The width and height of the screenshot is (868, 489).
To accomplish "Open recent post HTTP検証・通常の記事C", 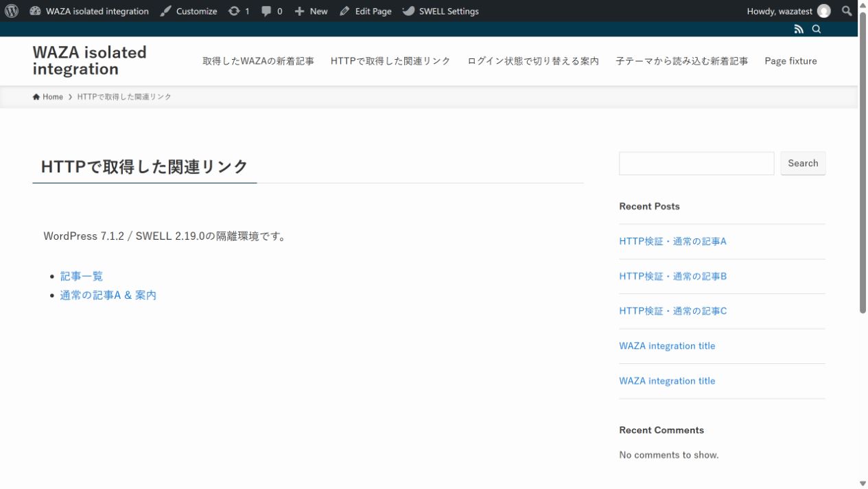I will pyautogui.click(x=672, y=311).
